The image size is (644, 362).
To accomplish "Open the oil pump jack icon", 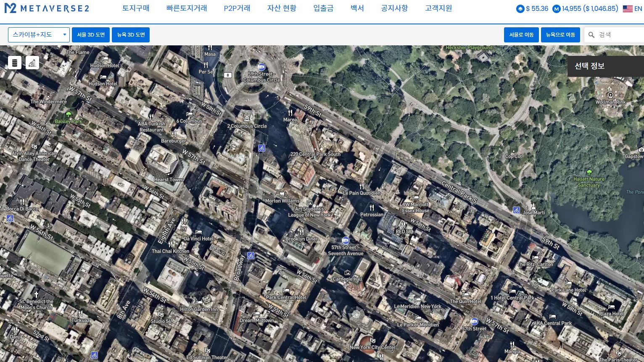I will pos(32,63).
